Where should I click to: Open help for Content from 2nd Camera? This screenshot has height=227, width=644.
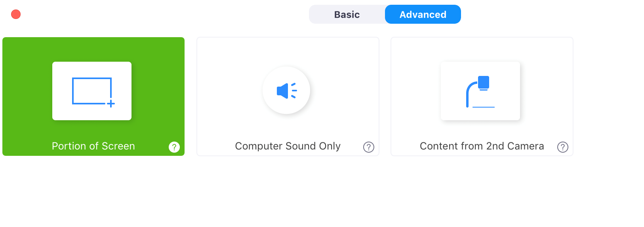[563, 147]
